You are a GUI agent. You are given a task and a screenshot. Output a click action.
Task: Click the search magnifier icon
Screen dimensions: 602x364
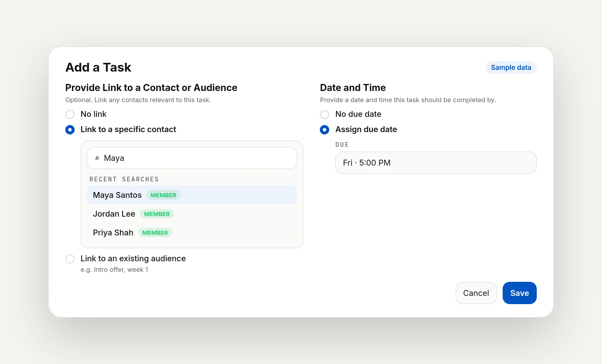97,158
